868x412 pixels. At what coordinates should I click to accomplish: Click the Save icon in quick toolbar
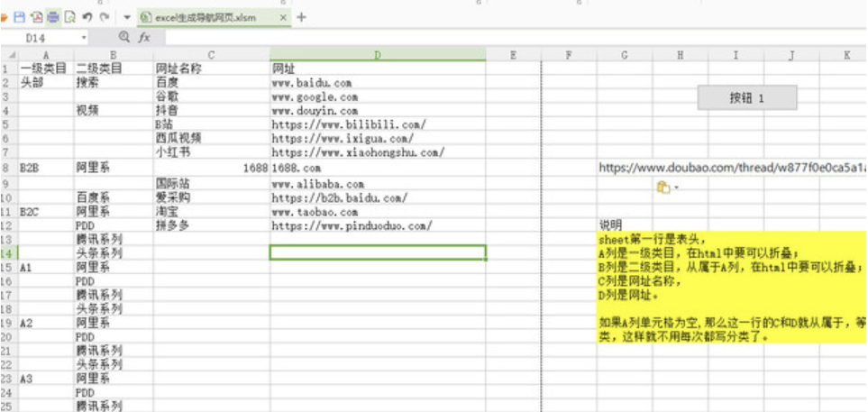coord(19,17)
